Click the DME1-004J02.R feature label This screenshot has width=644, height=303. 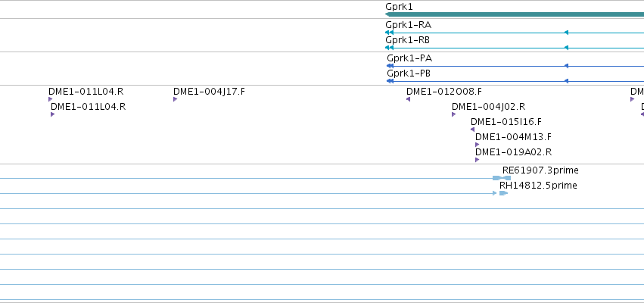click(x=488, y=107)
